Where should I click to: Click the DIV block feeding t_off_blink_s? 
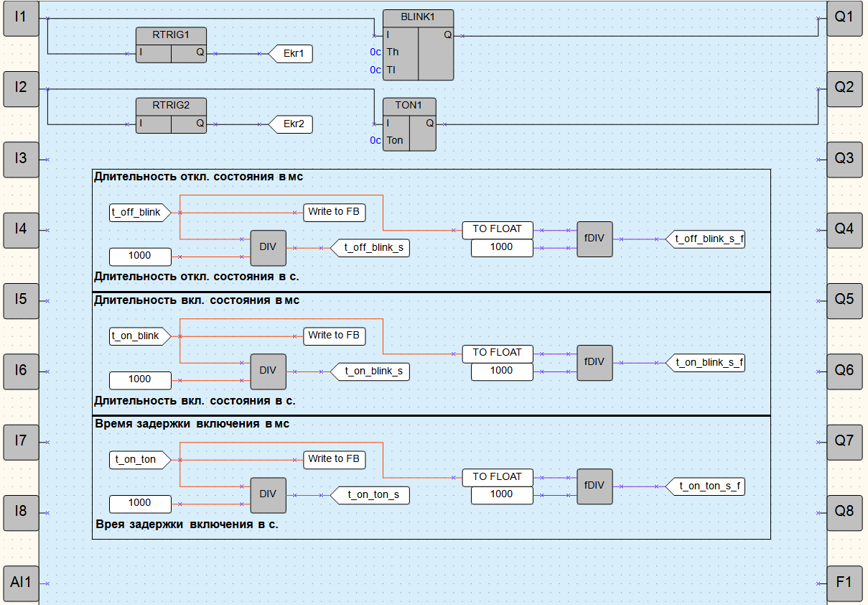(268, 247)
